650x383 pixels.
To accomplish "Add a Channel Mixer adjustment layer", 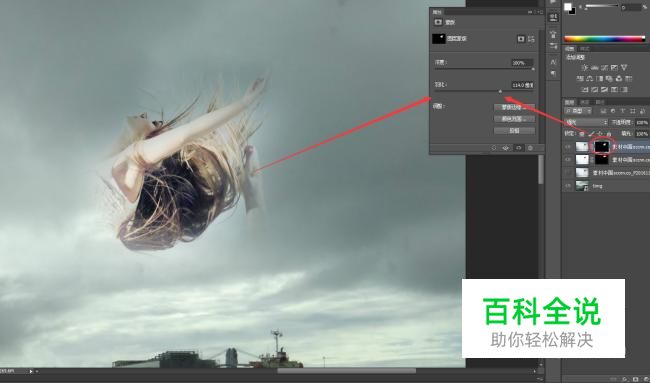I will (x=619, y=79).
